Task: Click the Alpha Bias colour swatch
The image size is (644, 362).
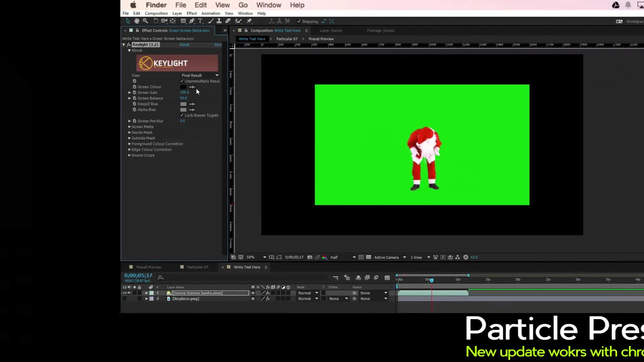Action: (183, 110)
